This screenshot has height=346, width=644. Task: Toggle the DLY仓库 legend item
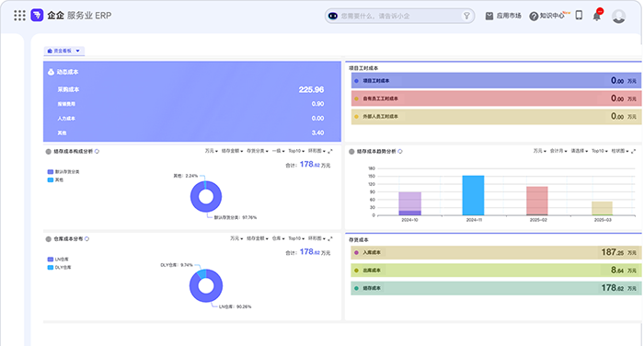point(59,268)
